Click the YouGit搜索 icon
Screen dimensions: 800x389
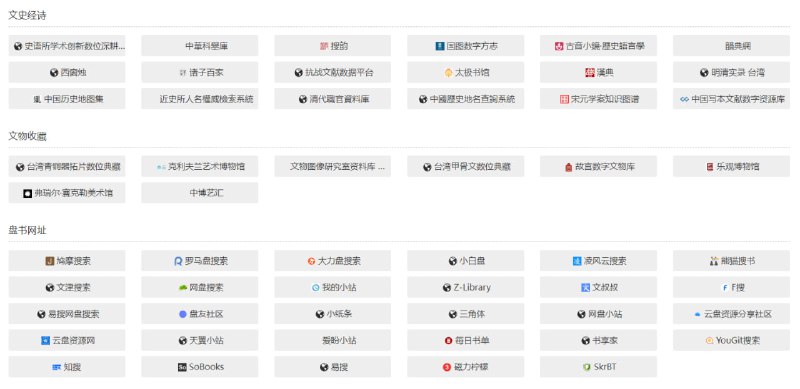[x=710, y=341]
